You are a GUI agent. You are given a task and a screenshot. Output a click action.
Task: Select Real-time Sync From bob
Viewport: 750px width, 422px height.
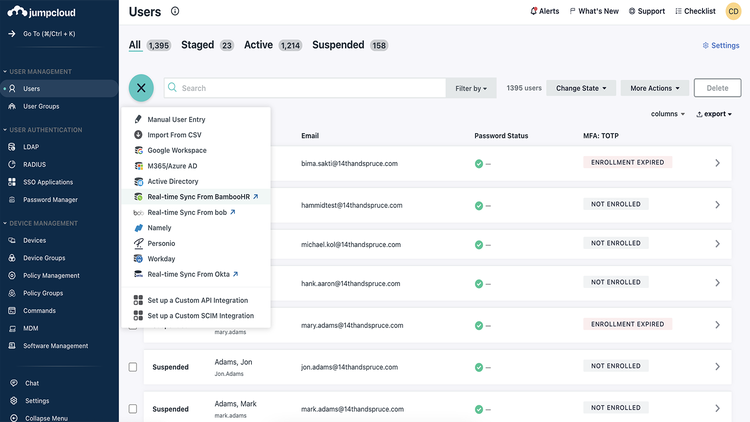(x=196, y=212)
